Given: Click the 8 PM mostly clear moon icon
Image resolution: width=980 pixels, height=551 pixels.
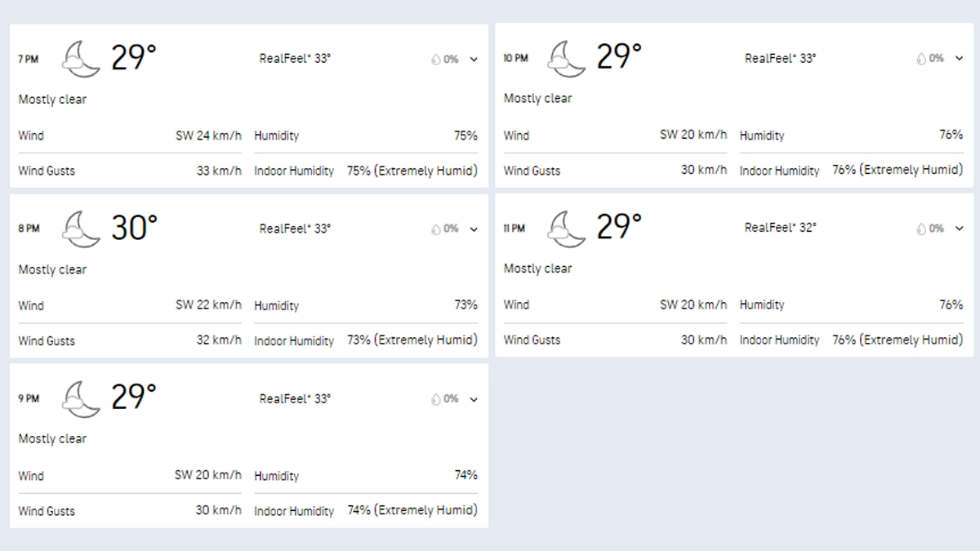Looking at the screenshot, I should point(81,229).
